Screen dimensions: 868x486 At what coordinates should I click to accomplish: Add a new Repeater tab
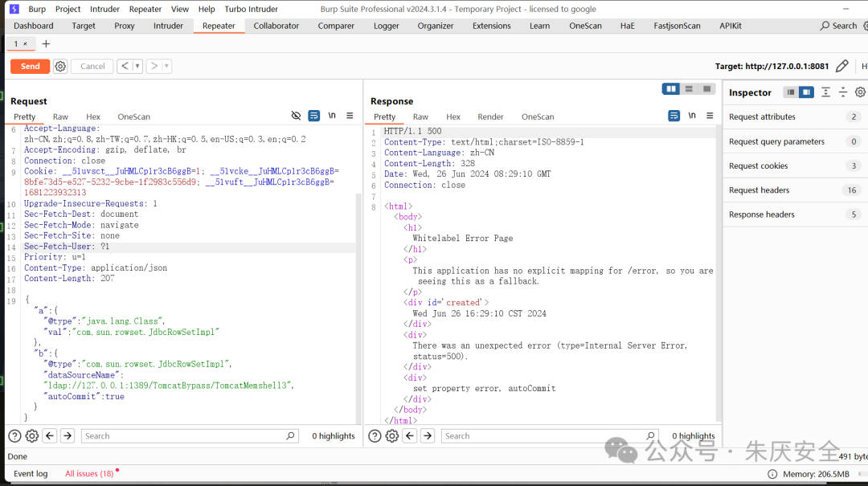(46, 43)
